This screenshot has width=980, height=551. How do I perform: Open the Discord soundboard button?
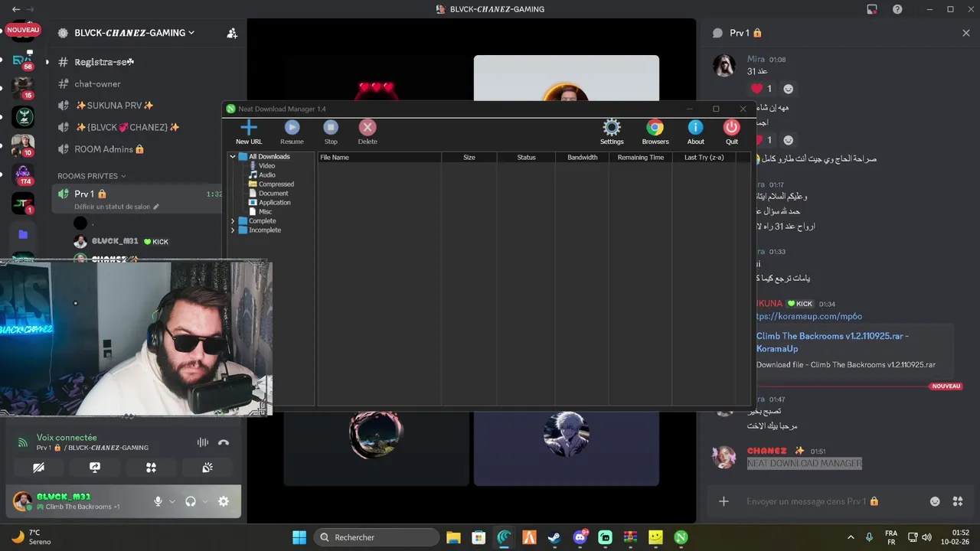click(x=207, y=467)
